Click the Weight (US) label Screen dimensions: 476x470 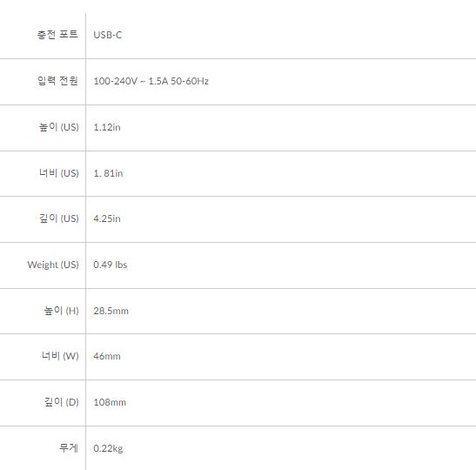coord(53,265)
